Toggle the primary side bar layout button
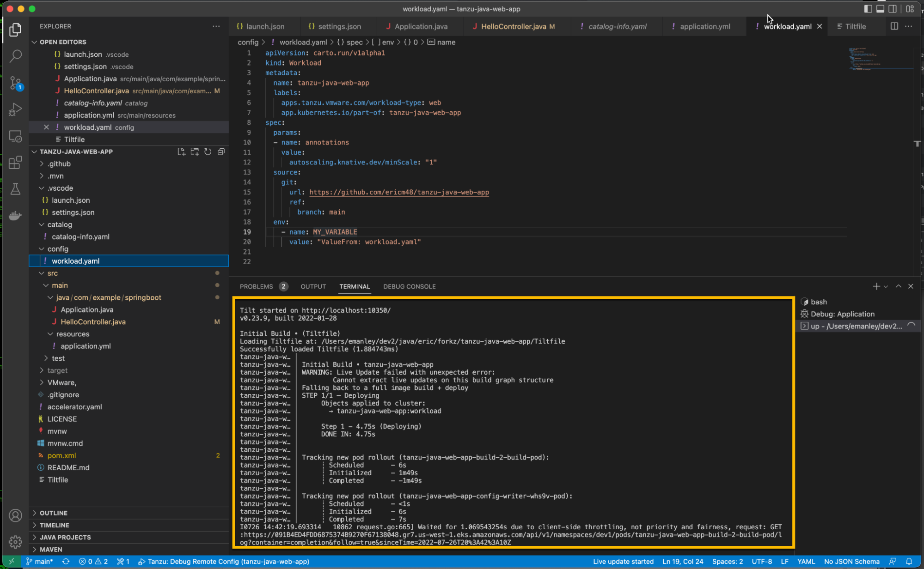The height and width of the screenshot is (569, 924). (x=868, y=9)
